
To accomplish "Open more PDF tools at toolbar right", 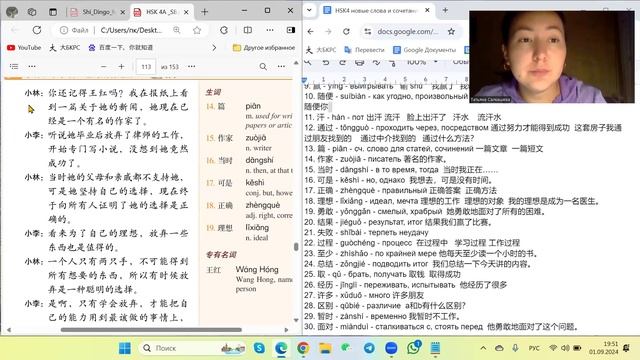I will pos(281,66).
